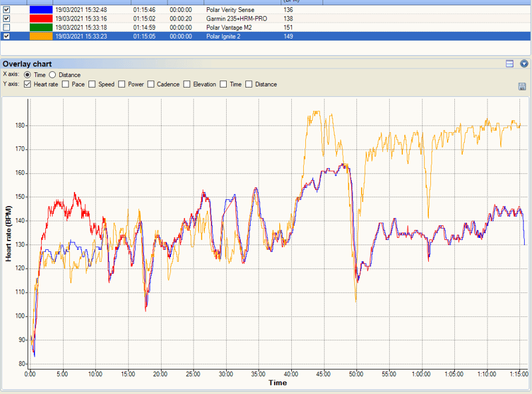Enable the Polar Vantage M2 row checkbox
Image resolution: width=532 pixels, height=394 pixels.
[7, 27]
